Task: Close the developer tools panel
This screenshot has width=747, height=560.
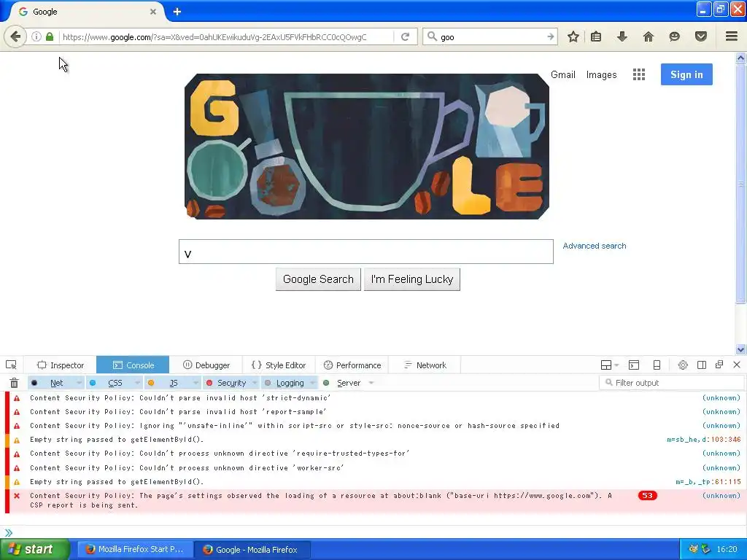Action: point(737,365)
